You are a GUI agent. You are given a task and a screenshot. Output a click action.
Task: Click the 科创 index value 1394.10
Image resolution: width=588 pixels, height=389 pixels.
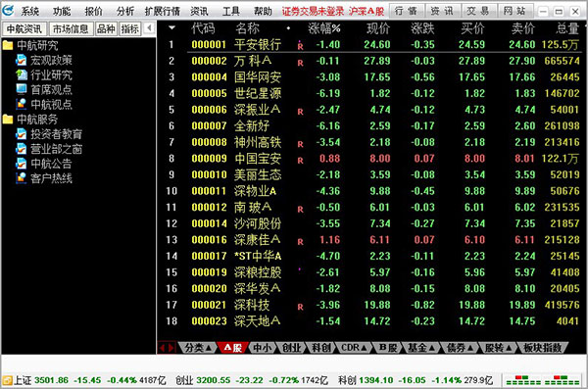point(376,380)
